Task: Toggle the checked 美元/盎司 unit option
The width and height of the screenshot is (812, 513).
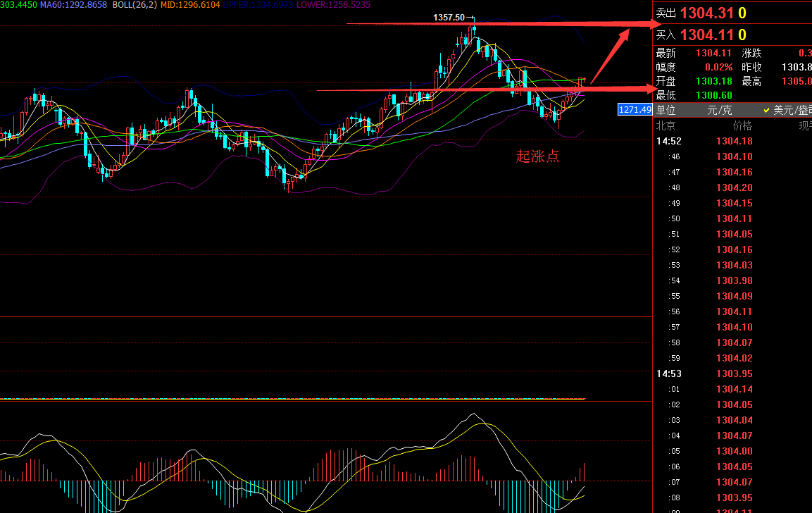Action: coord(787,110)
